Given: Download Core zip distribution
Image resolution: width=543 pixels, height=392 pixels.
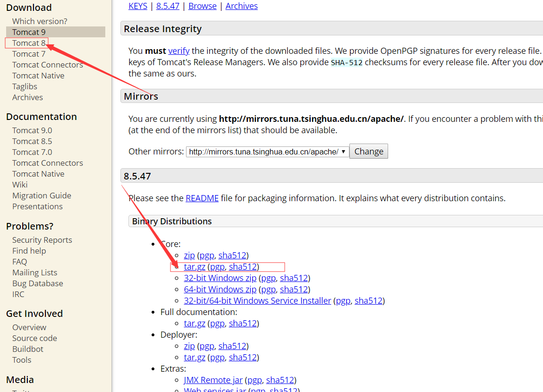Looking at the screenshot, I should click(189, 255).
